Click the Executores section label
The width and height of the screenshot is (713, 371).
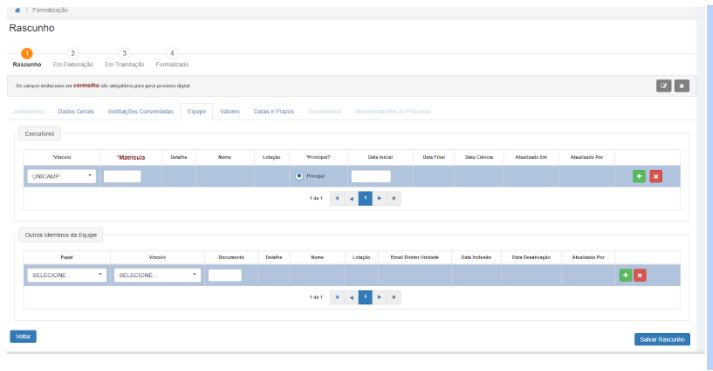pyautogui.click(x=40, y=134)
